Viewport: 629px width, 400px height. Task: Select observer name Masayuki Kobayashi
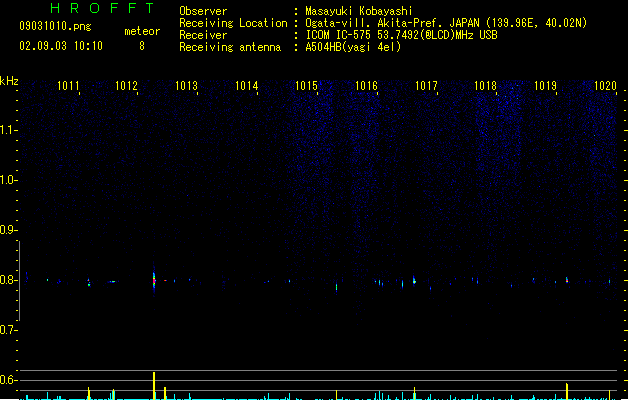coord(359,11)
